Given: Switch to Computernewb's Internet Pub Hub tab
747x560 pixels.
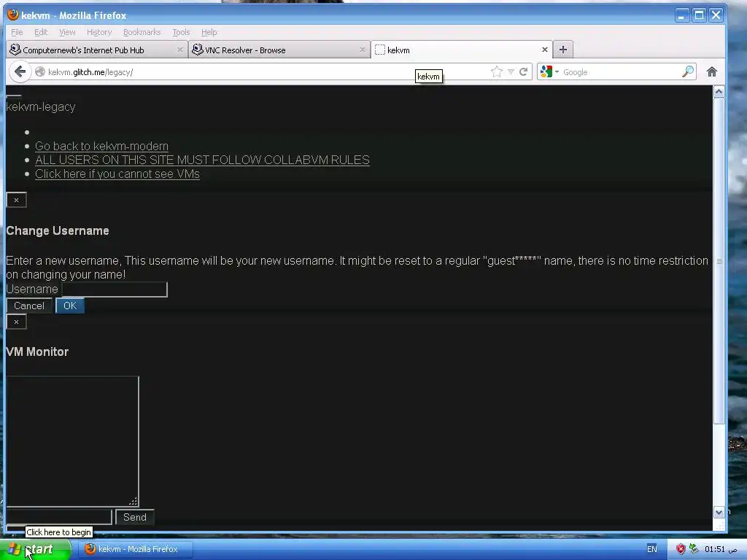Looking at the screenshot, I should coord(97,50).
